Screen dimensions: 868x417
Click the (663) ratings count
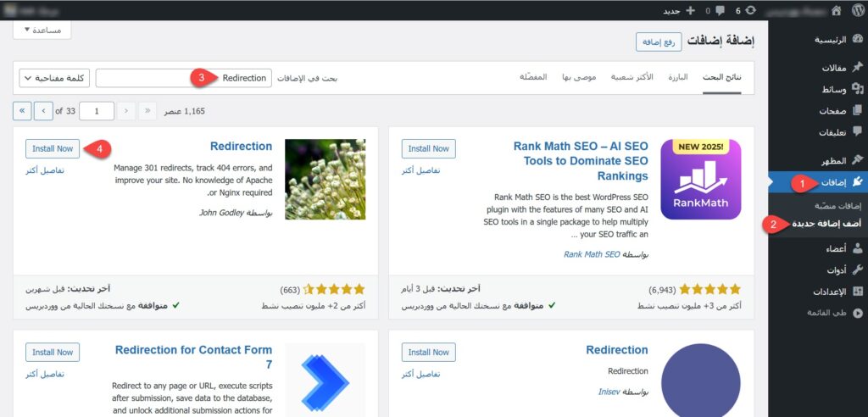290,290
